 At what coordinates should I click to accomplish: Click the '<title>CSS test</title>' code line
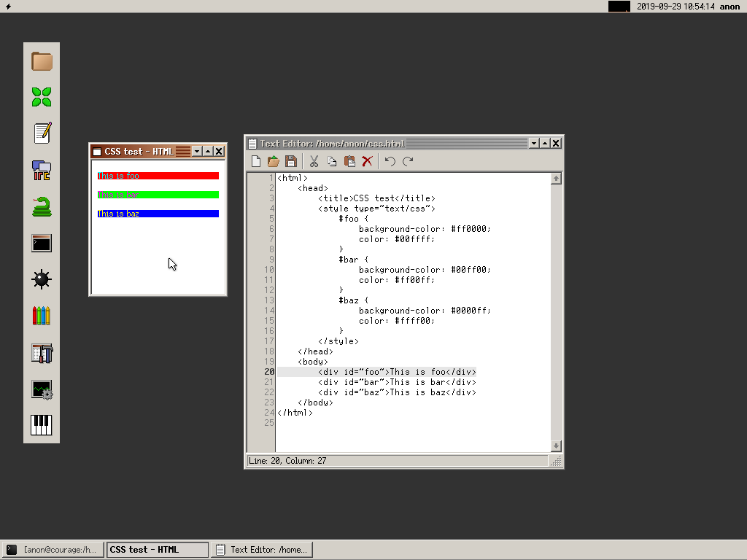click(377, 198)
